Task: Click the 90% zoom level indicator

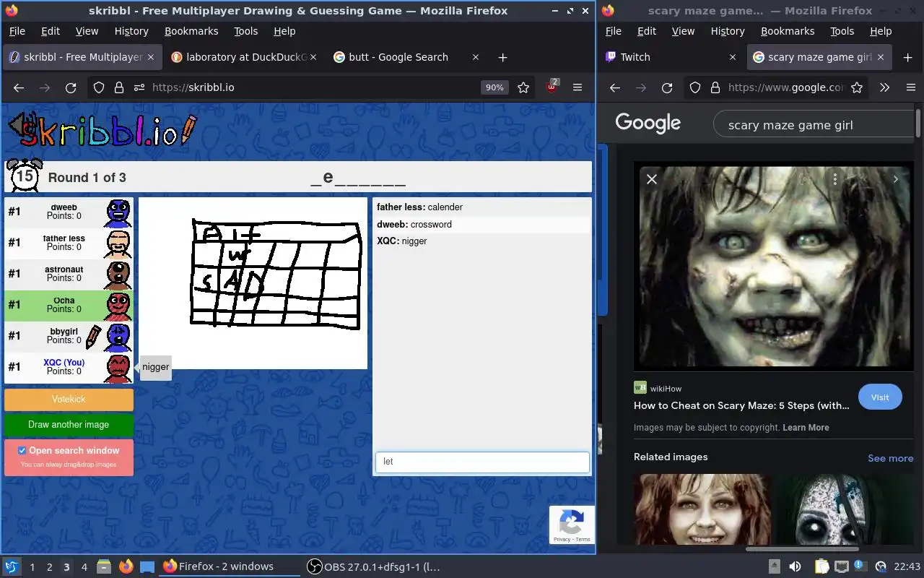Action: coord(494,87)
